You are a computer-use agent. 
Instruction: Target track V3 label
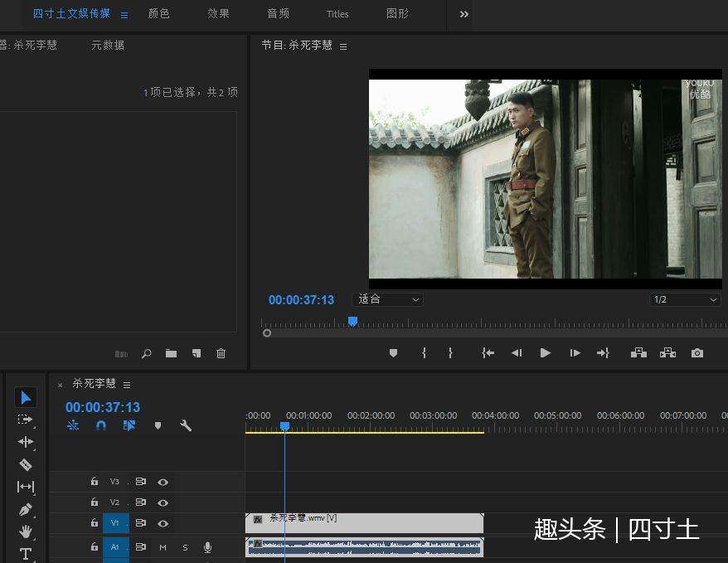tap(114, 482)
